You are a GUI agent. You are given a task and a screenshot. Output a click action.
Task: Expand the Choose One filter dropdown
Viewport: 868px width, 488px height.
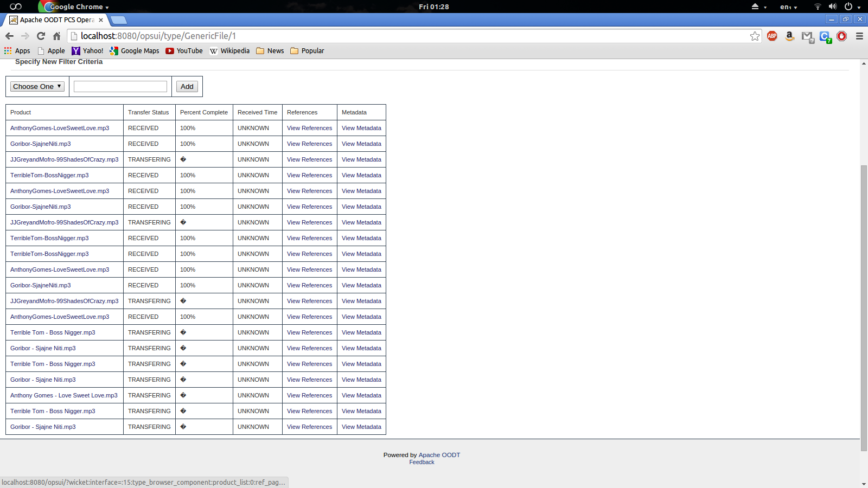click(37, 86)
